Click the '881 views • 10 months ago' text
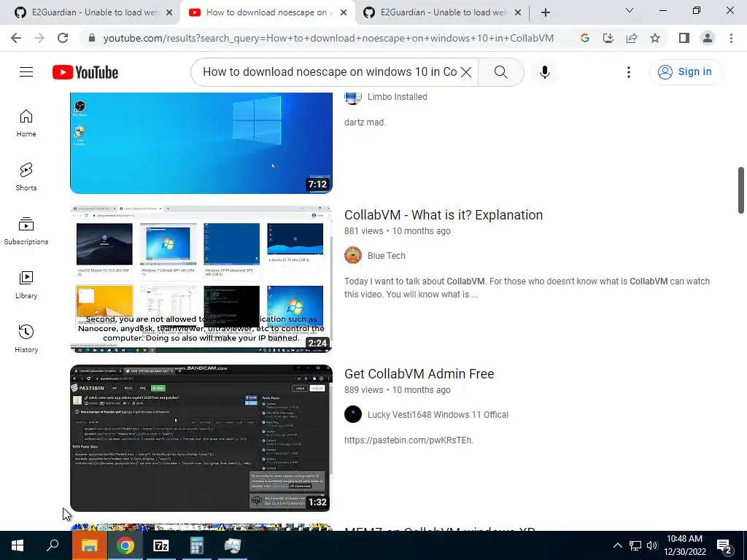 pos(398,231)
